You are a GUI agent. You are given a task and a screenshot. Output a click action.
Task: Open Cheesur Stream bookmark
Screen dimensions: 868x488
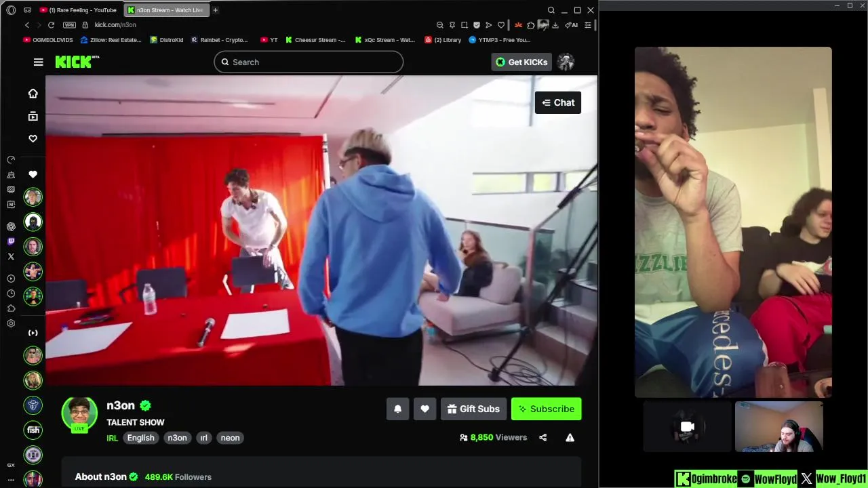315,40
